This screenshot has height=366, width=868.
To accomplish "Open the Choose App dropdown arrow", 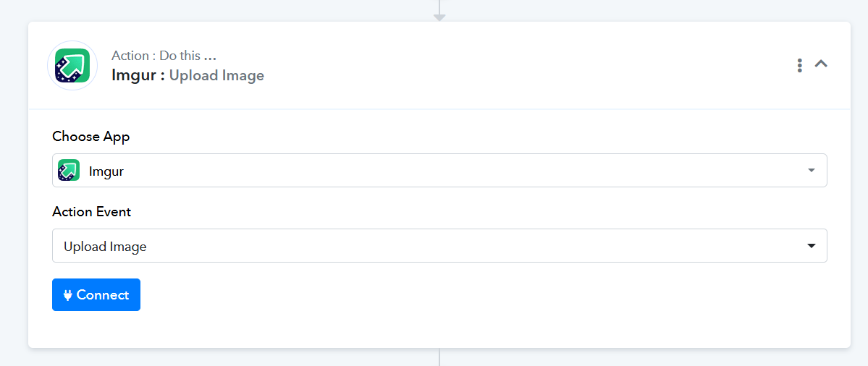I will [812, 170].
